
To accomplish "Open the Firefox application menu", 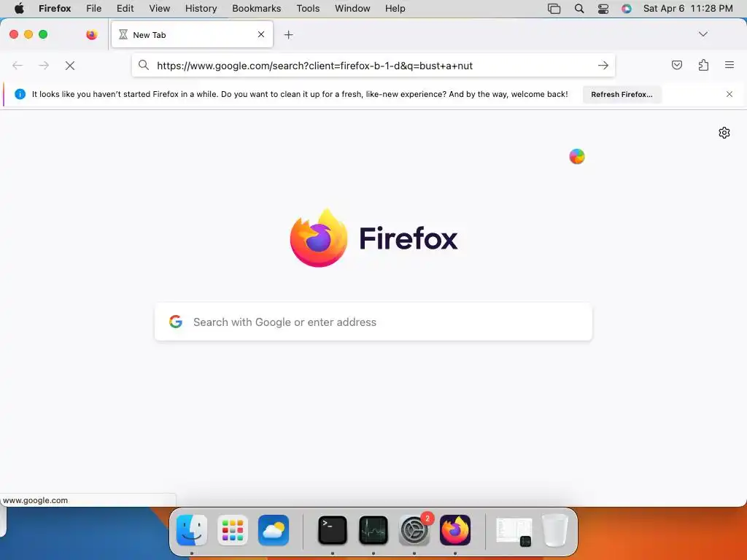I will 55,8.
